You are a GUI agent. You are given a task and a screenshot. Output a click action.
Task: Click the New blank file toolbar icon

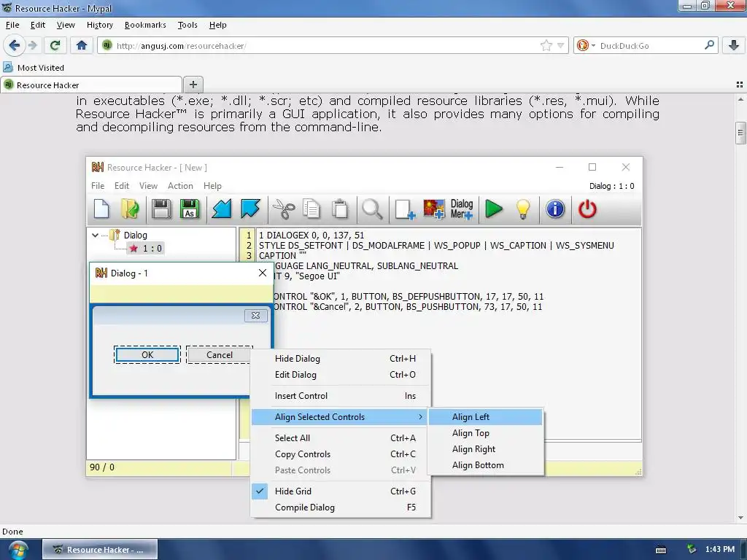101,209
